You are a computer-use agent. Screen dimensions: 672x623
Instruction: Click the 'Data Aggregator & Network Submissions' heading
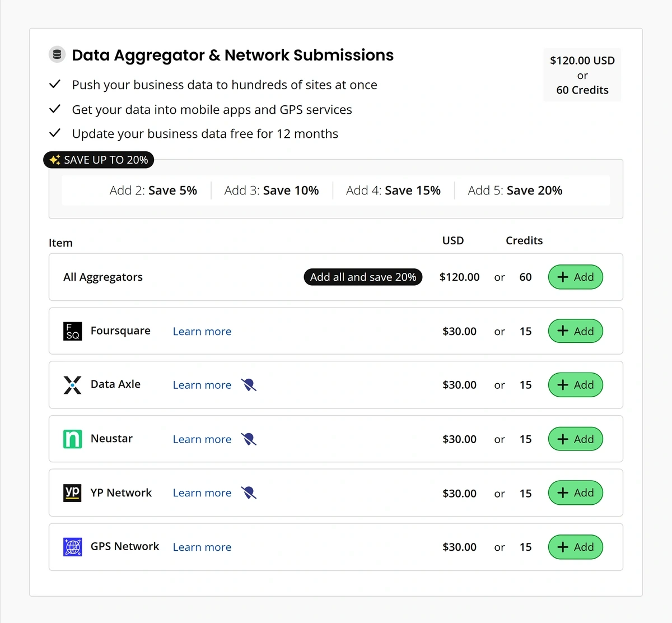pos(233,55)
